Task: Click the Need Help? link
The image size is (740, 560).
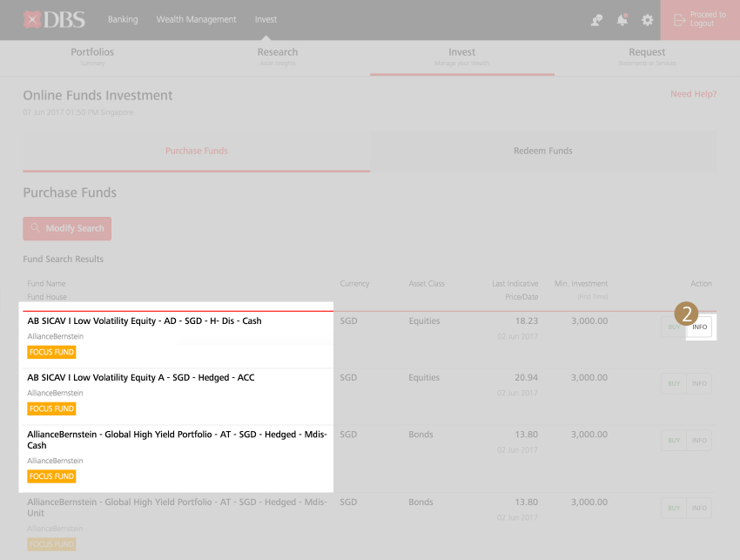Action: [x=693, y=94]
